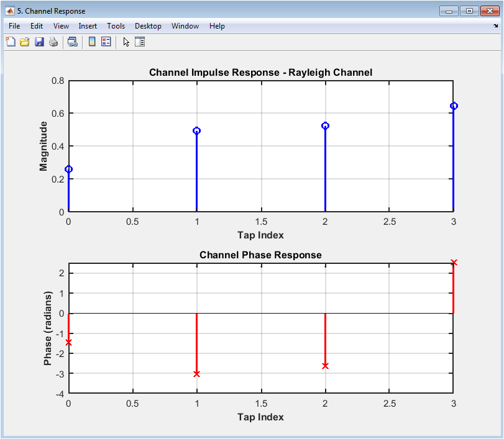Click the dock figure arrow in the menu bar
This screenshot has width=504, height=439.
pyautogui.click(x=495, y=26)
